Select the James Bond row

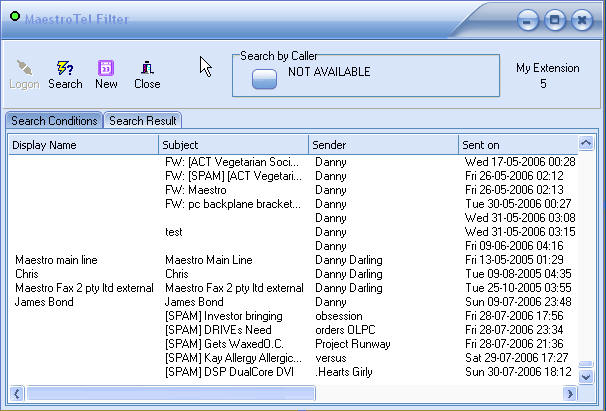coord(44,302)
